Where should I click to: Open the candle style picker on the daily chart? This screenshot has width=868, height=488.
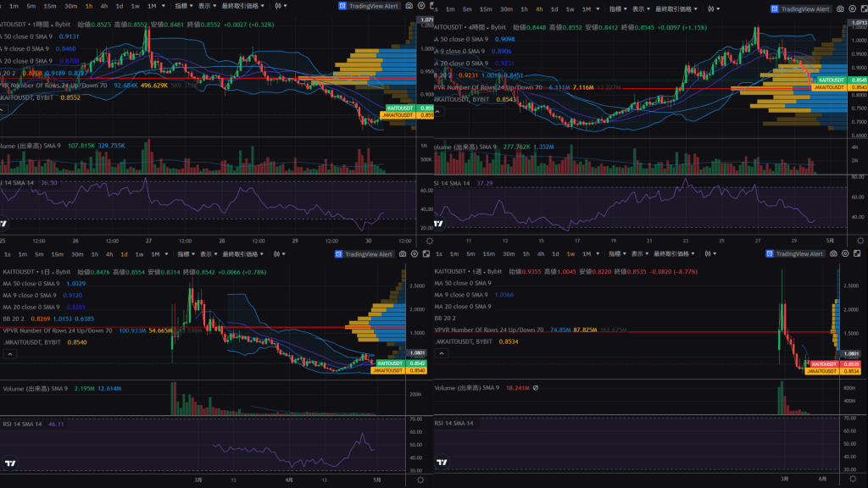point(278,254)
